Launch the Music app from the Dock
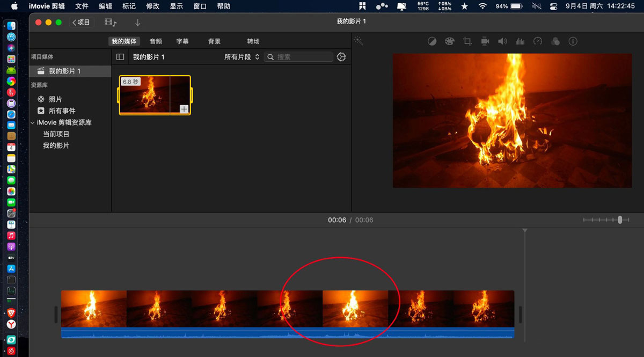The width and height of the screenshot is (644, 357). 11,236
